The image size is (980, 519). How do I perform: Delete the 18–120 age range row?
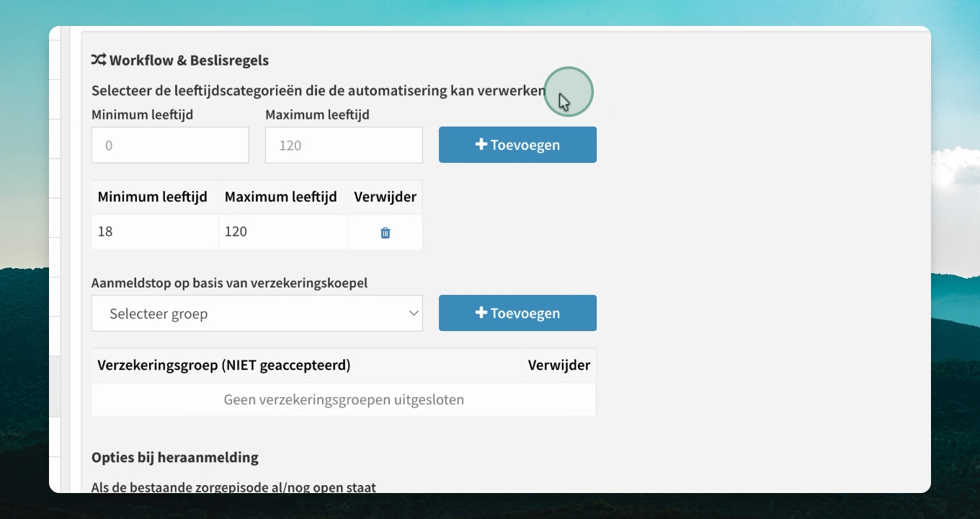click(386, 232)
